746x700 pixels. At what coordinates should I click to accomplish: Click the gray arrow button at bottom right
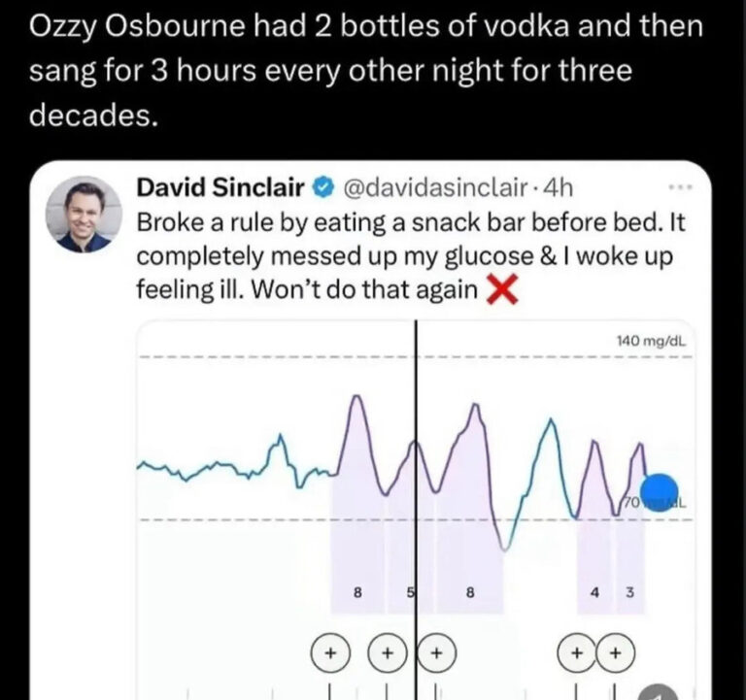(x=658, y=692)
